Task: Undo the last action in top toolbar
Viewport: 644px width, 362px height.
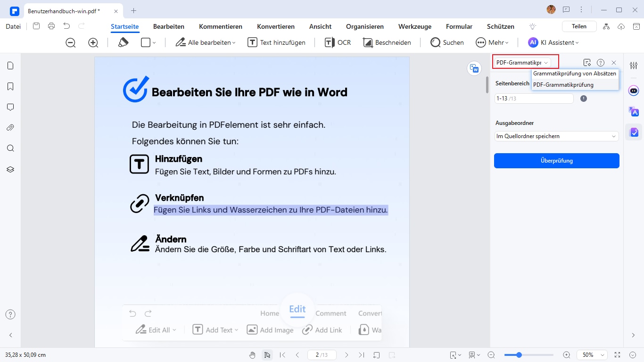Action: coord(66,26)
